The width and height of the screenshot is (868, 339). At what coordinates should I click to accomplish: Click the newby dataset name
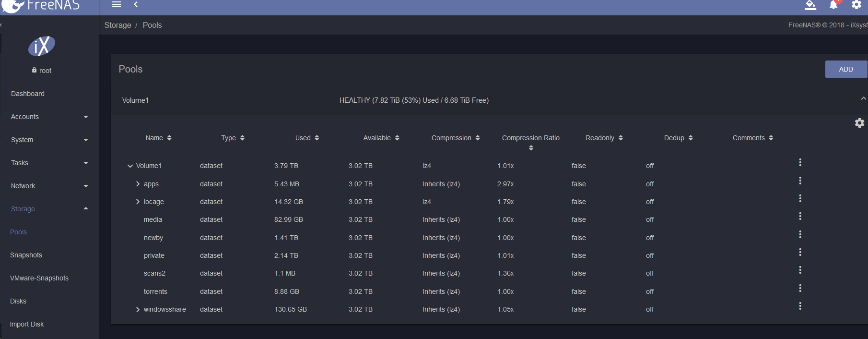[153, 238]
